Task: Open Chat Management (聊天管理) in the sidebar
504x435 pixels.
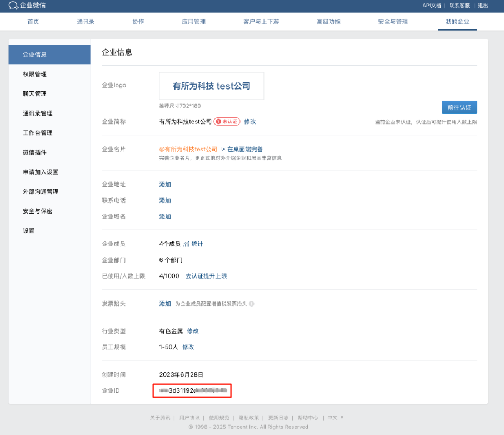Action: 34,93
